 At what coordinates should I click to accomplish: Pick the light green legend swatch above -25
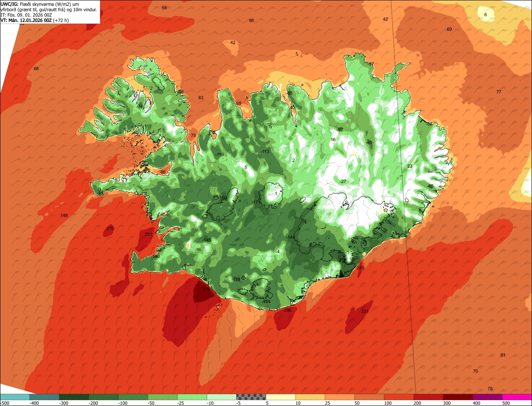pyautogui.click(x=192, y=396)
